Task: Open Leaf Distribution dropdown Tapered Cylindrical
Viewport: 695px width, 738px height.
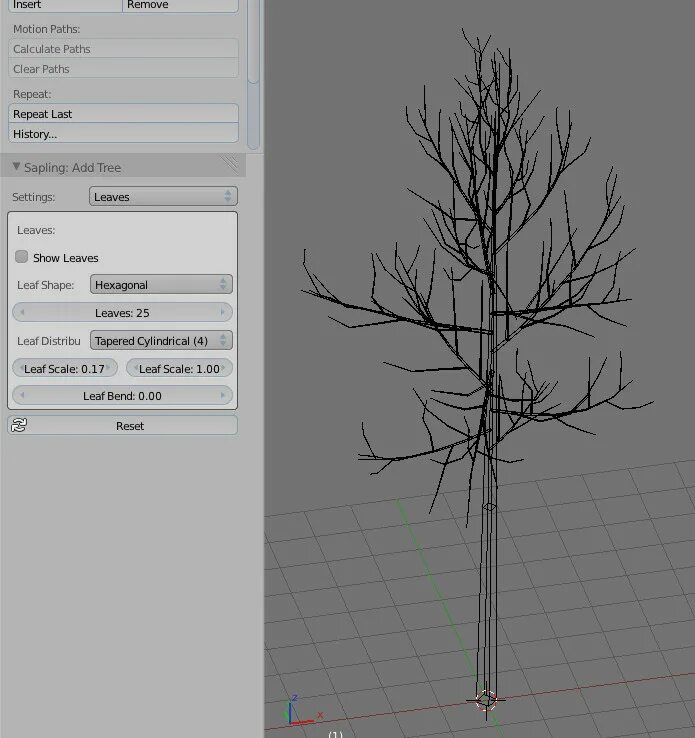Action: tap(161, 340)
